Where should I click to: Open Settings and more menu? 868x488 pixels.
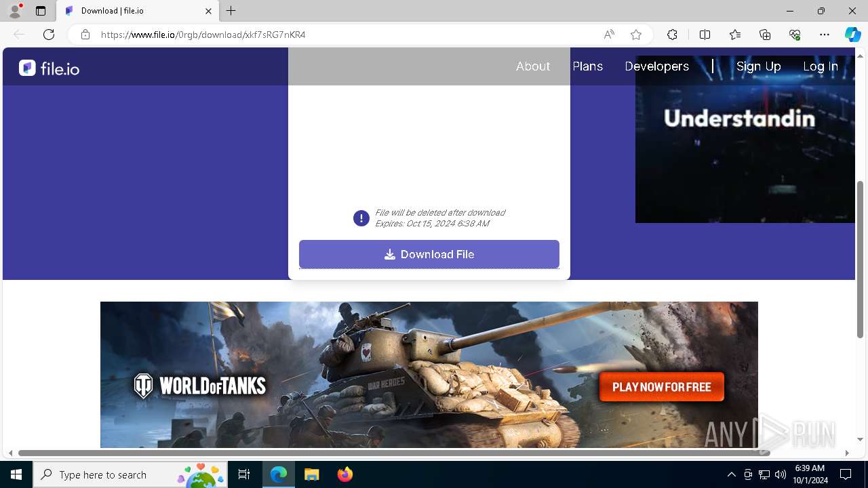click(x=825, y=35)
